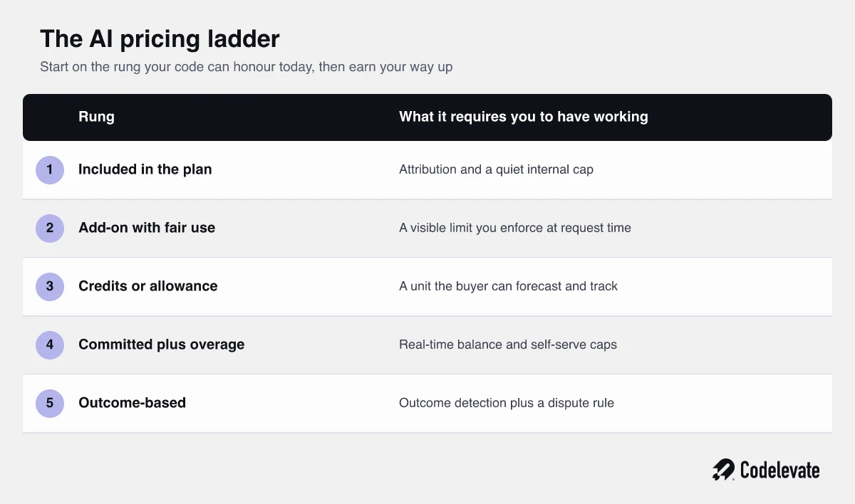Click 'Real-time balance and self-serve caps' text

coord(508,345)
